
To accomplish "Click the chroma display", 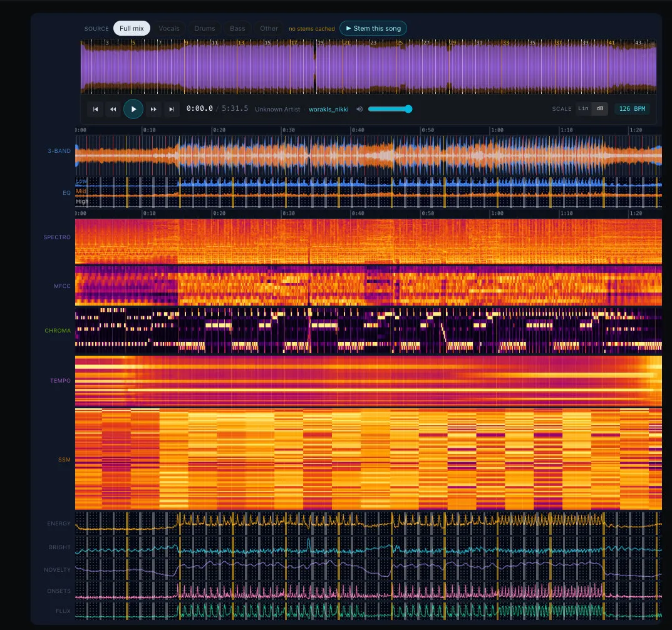I will point(369,331).
